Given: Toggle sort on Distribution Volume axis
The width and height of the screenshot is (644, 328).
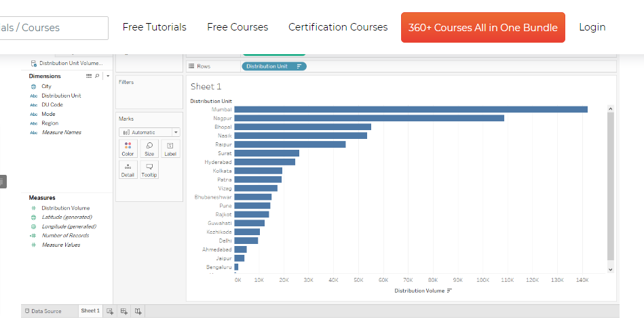Looking at the screenshot, I should point(450,291).
